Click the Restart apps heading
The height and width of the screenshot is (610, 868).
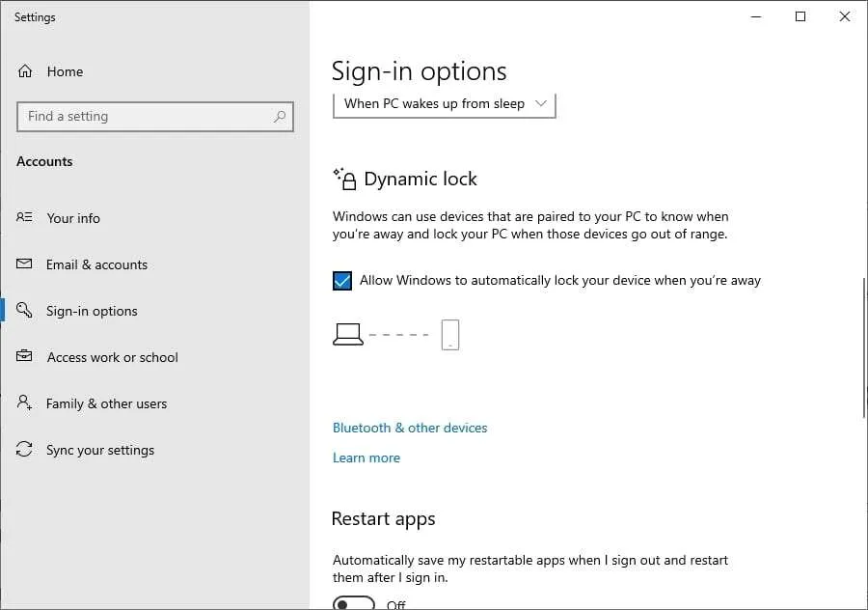383,518
